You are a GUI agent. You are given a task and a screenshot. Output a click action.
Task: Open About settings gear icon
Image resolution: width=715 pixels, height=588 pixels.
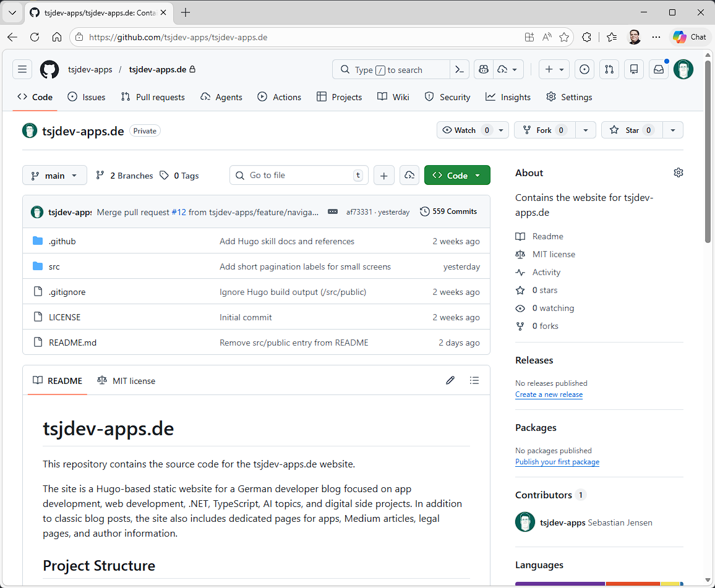(679, 173)
